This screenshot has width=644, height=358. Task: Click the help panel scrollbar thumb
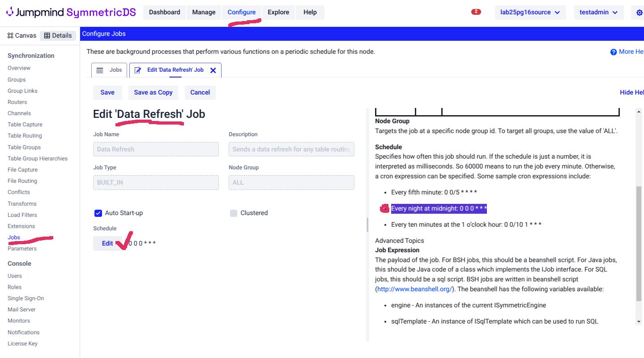(638, 243)
